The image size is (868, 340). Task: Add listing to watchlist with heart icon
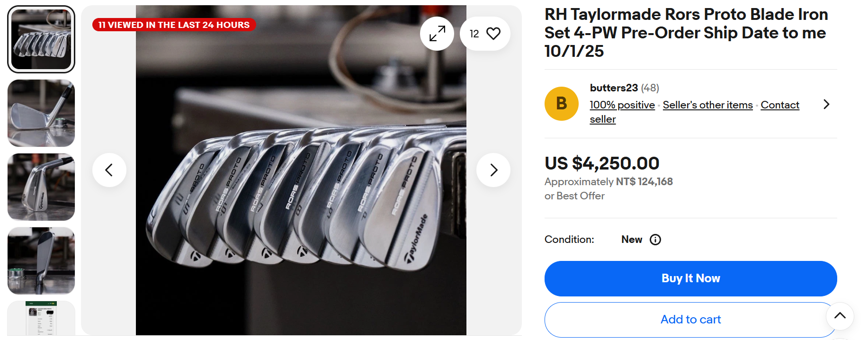(493, 34)
